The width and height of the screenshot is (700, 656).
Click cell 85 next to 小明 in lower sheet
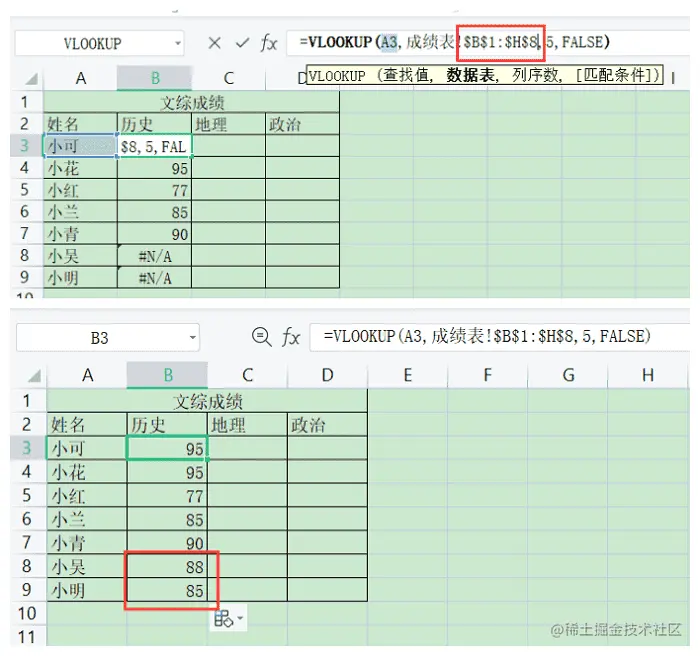(167, 590)
